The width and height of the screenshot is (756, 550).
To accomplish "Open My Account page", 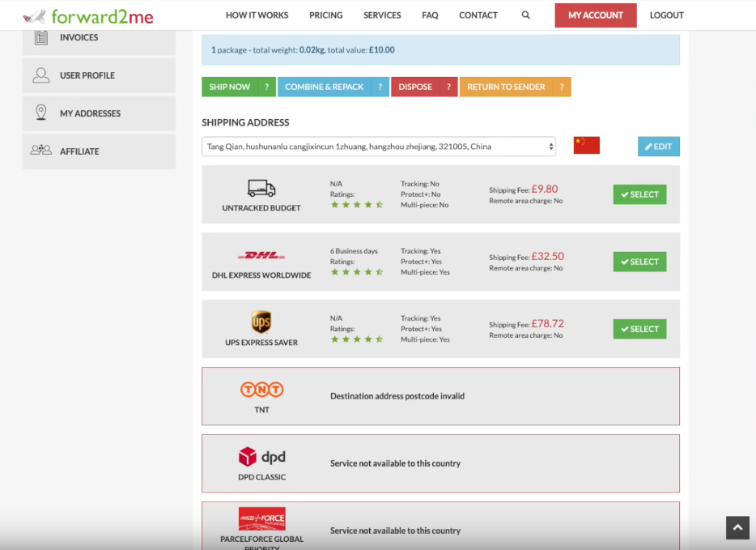I will click(x=595, y=15).
